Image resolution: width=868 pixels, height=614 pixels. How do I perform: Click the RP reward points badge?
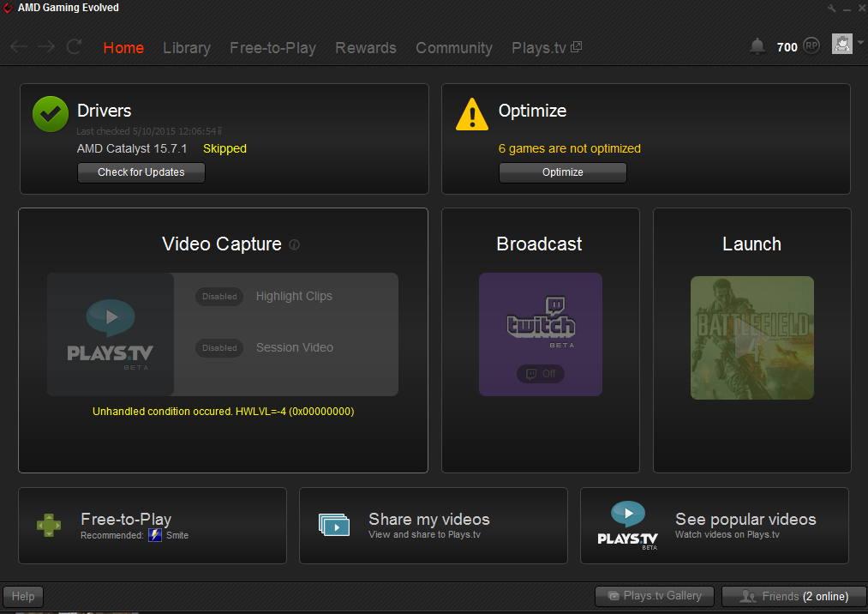(811, 46)
